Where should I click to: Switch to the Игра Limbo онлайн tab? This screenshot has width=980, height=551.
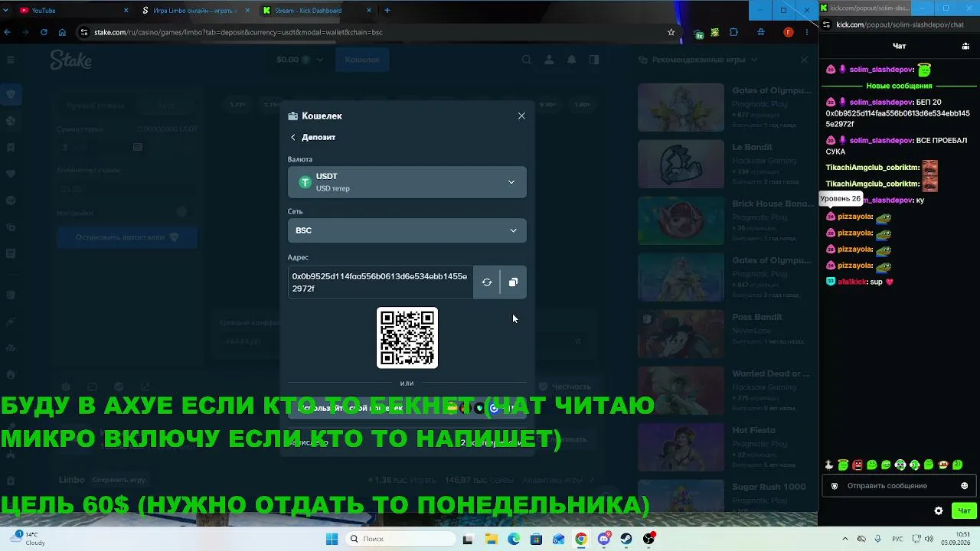[195, 10]
